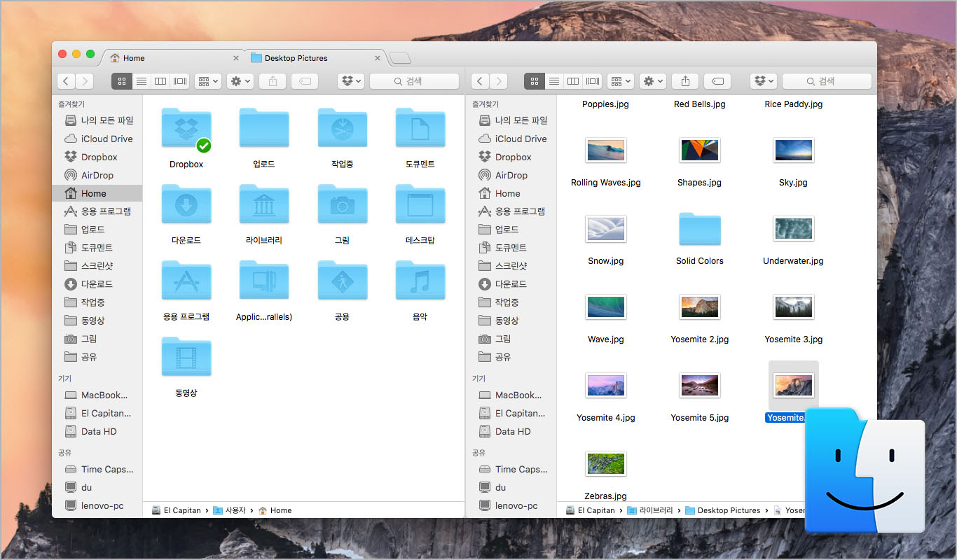Select the 다운로드 folder icon in Home pane
The height and width of the screenshot is (560, 957).
click(186, 204)
